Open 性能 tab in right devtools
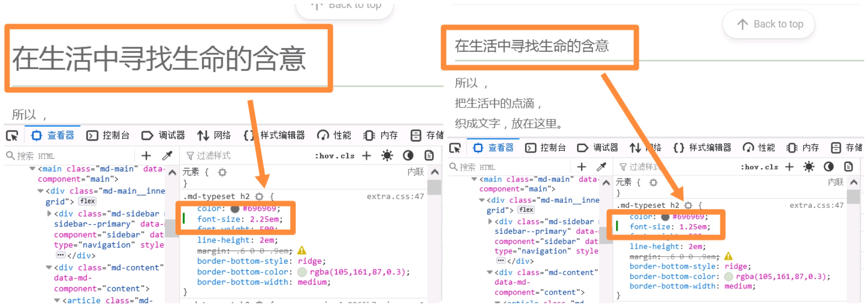 click(758, 148)
